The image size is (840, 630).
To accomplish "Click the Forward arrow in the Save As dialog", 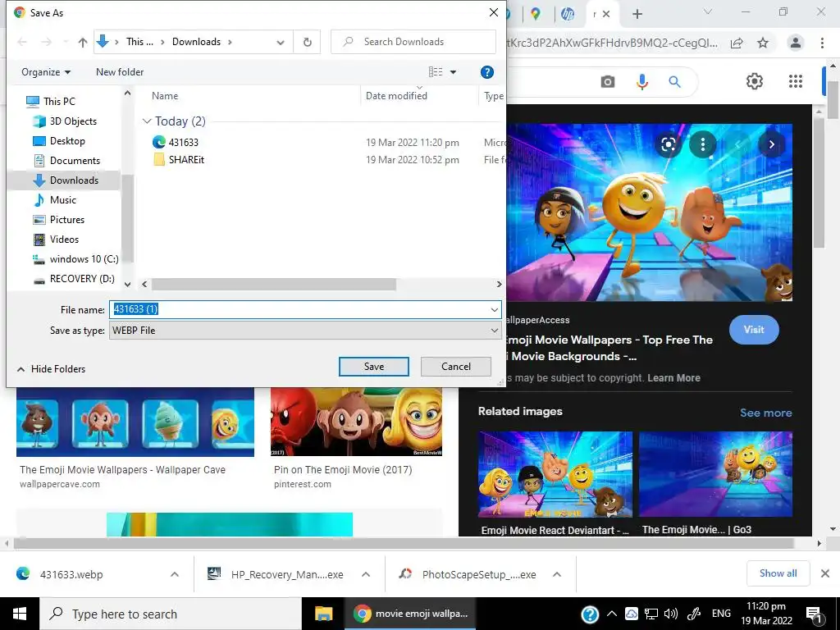I will (x=47, y=42).
